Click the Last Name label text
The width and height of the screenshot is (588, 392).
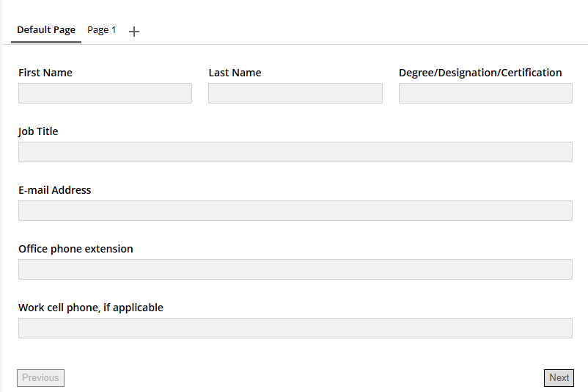(235, 73)
